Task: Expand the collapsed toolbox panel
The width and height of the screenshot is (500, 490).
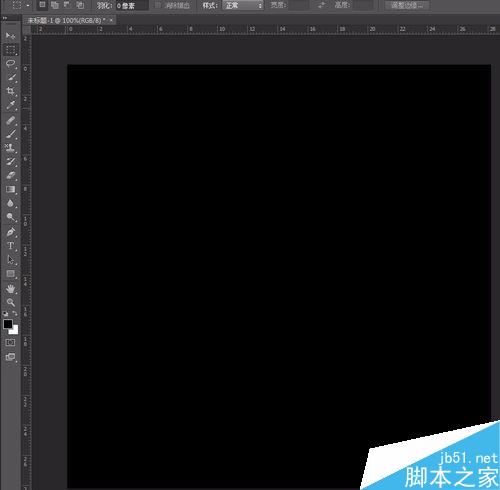Action: click(x=5, y=18)
